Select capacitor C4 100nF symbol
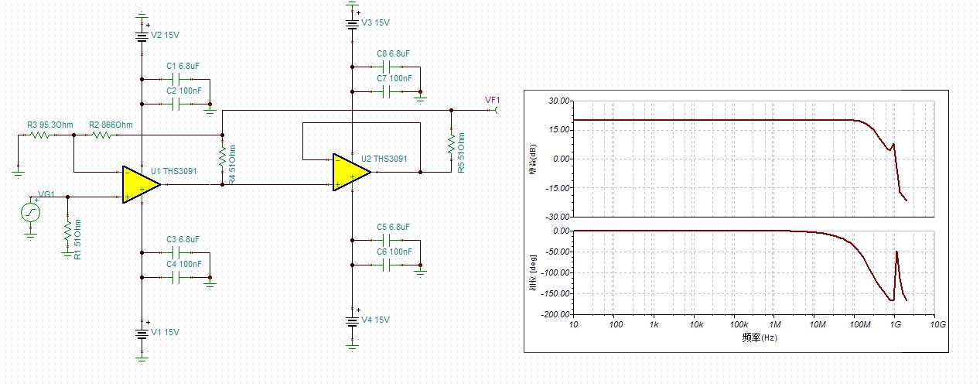This screenshot has height=387, width=980. pyautogui.click(x=177, y=276)
